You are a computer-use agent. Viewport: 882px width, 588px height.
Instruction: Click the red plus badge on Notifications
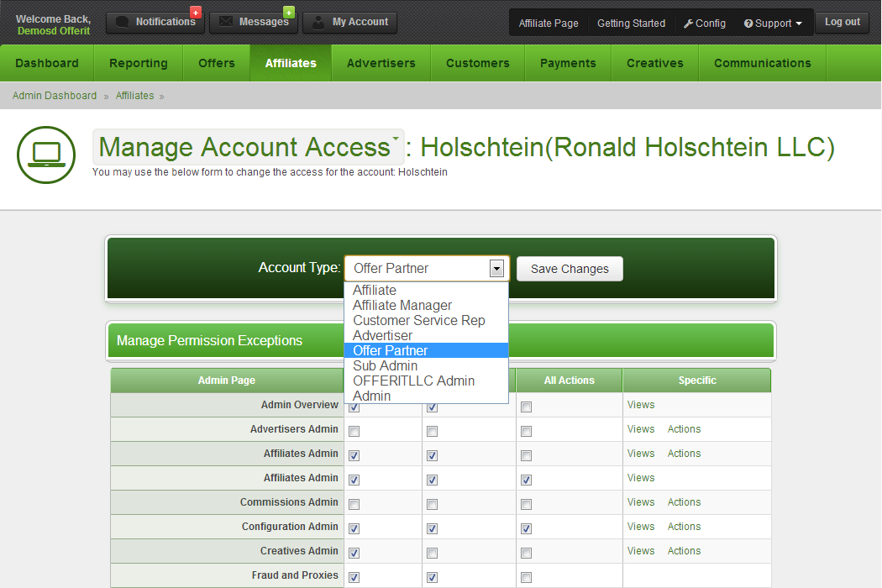point(196,12)
